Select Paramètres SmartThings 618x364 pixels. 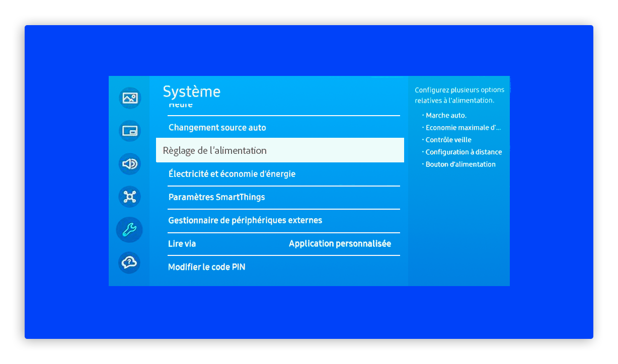216,197
